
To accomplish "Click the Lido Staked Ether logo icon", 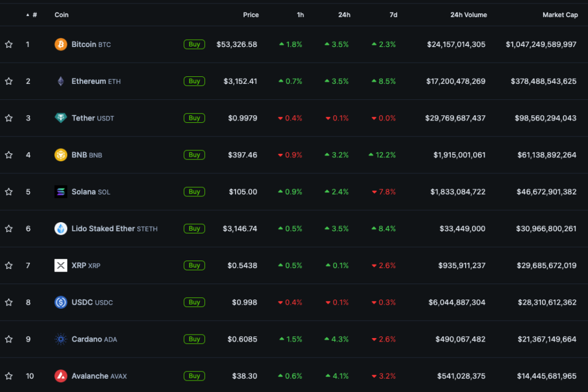I will pyautogui.click(x=61, y=228).
